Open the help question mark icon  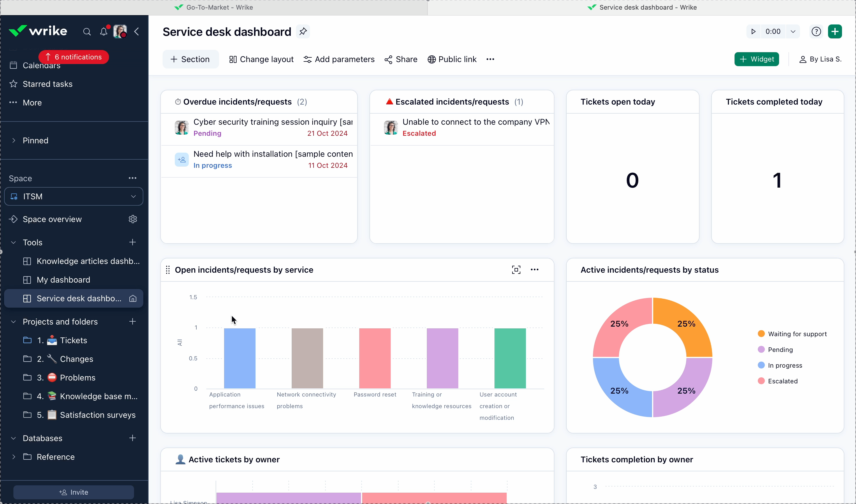point(816,31)
